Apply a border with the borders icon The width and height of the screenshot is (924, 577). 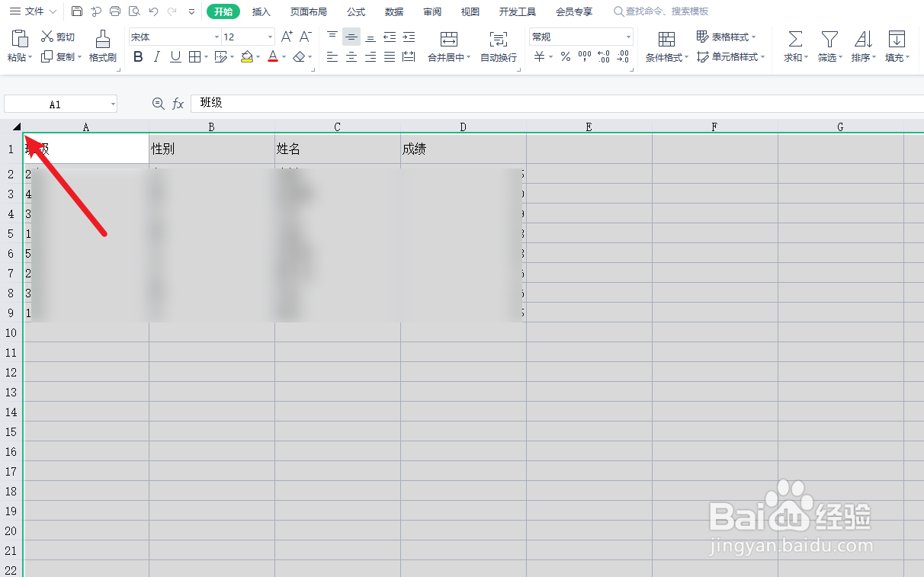point(195,56)
